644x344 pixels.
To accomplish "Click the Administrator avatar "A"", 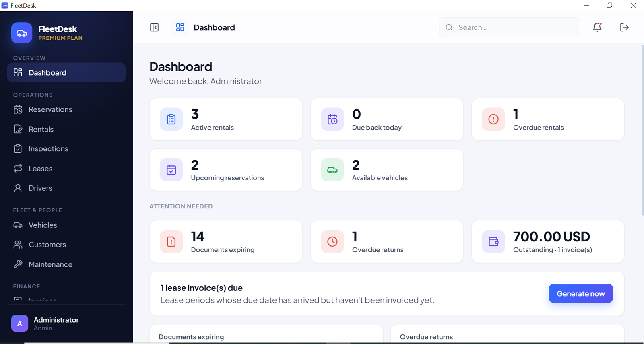I will (x=20, y=323).
